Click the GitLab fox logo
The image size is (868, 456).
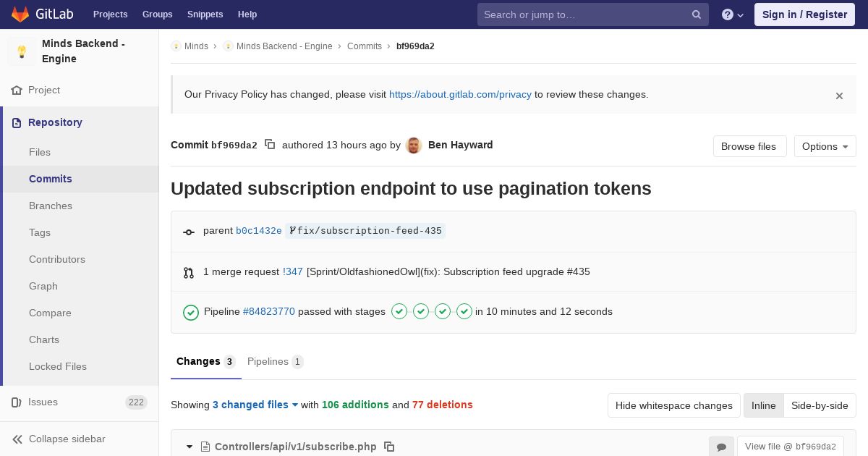click(x=20, y=14)
